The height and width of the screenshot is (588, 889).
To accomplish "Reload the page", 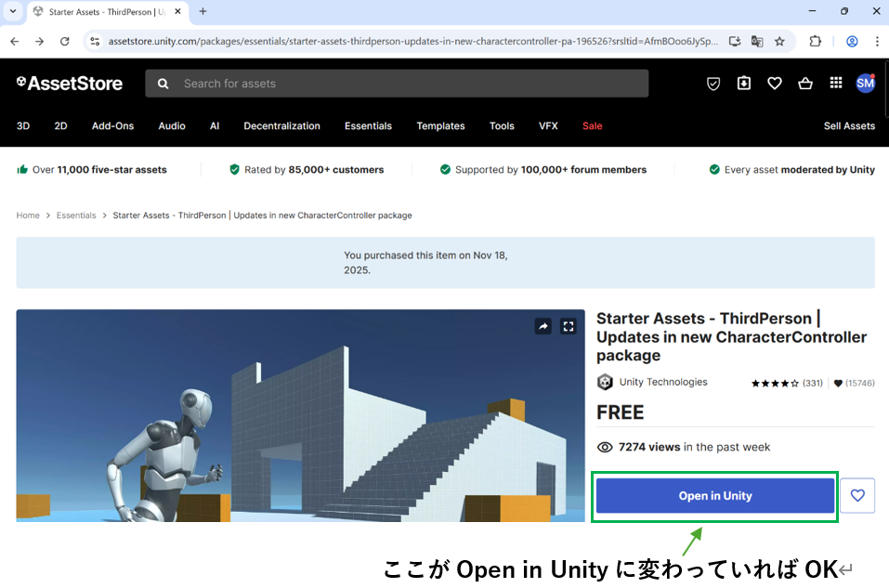I will click(65, 42).
